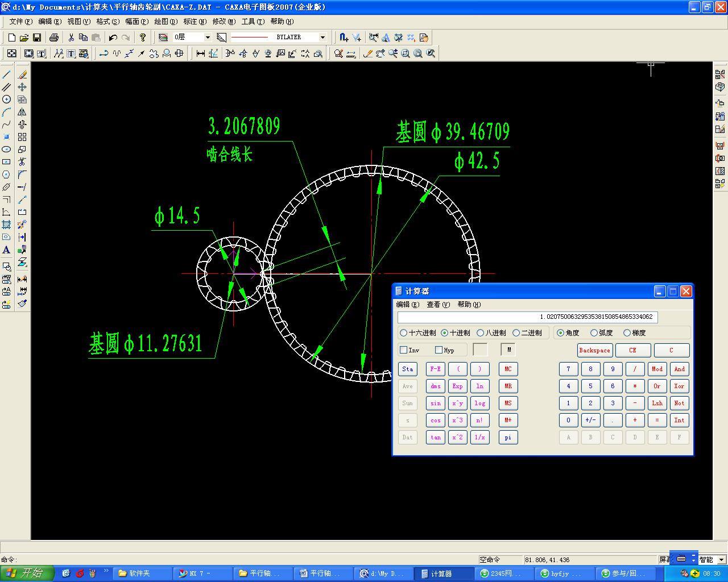This screenshot has height=582, width=728.
Task: Select 梯度 gradians radio button
Action: click(635, 333)
